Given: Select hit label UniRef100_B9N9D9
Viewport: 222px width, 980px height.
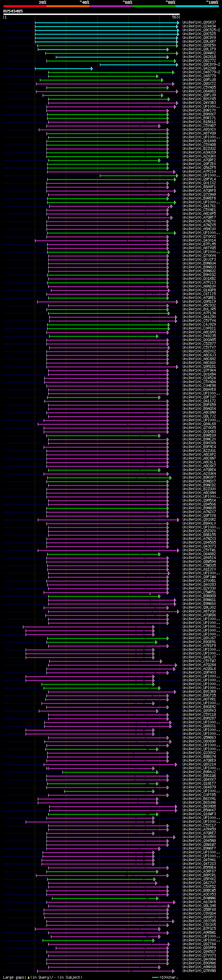Looking at the screenshot, I should pyautogui.click(x=199, y=596).
